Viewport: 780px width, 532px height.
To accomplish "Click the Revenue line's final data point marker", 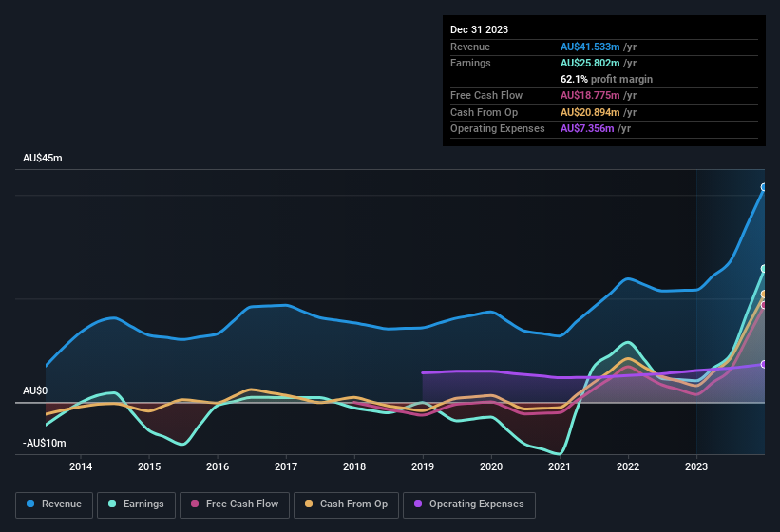I will tap(764, 187).
